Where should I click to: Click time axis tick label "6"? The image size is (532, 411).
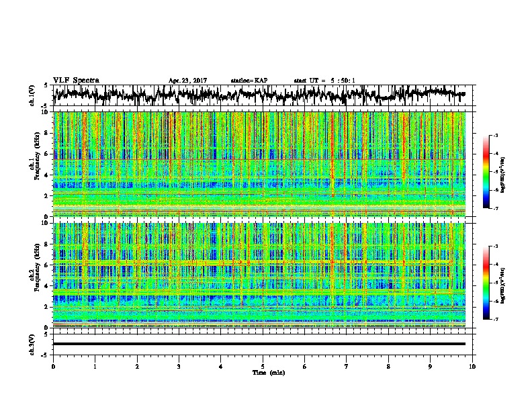(305, 367)
